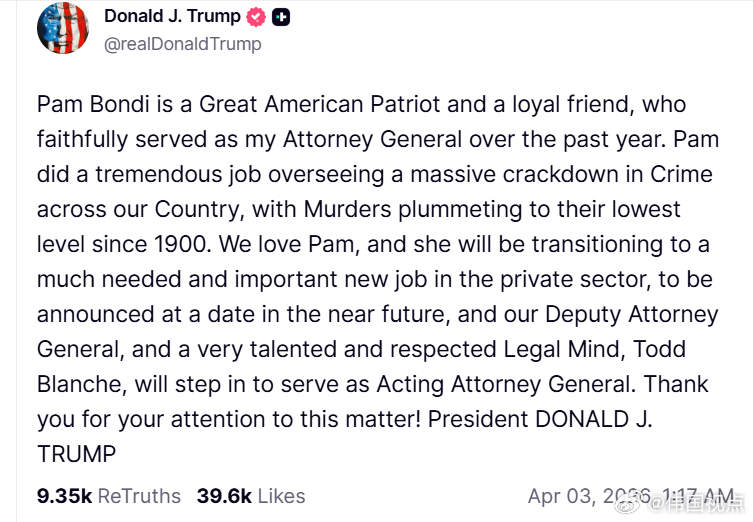The image size is (753, 522).
Task: Click the words "Pam Bondi" in post
Action: coord(93,104)
